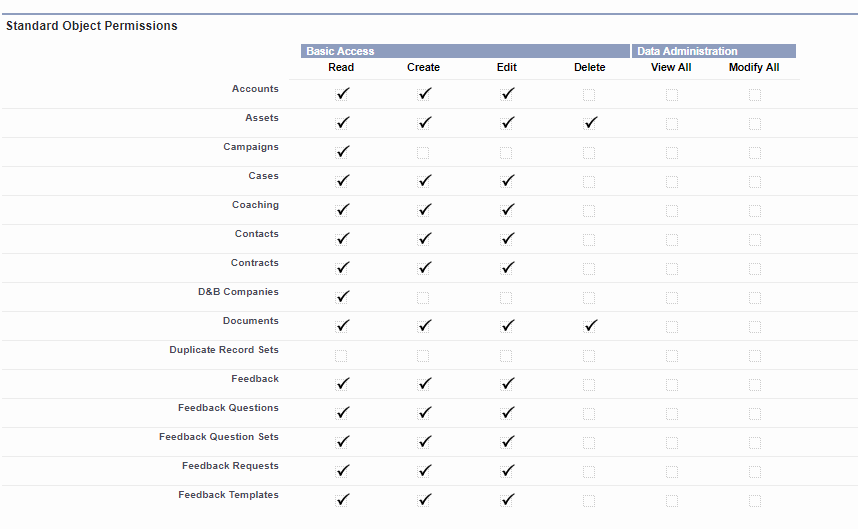Toggle the Accounts Read checkbox
This screenshot has width=858, height=529.
coord(342,95)
